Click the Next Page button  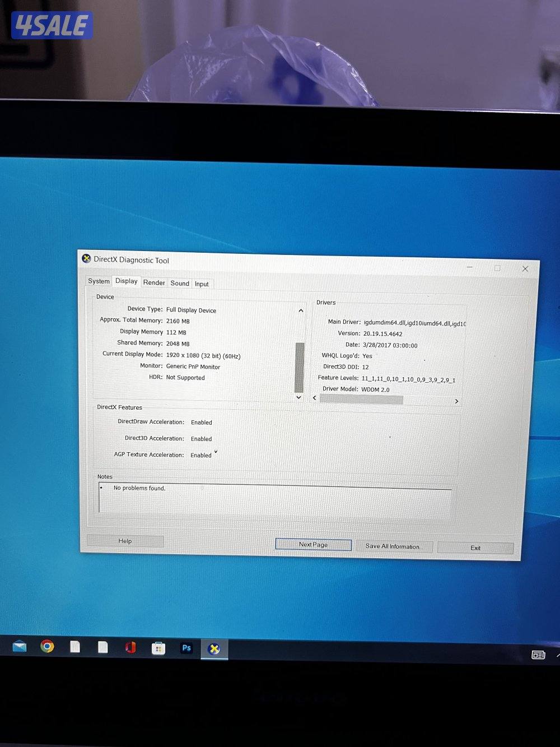click(x=312, y=544)
